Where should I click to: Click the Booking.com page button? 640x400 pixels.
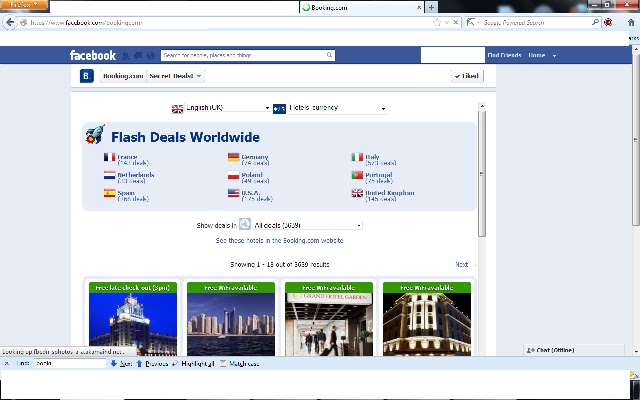click(123, 76)
